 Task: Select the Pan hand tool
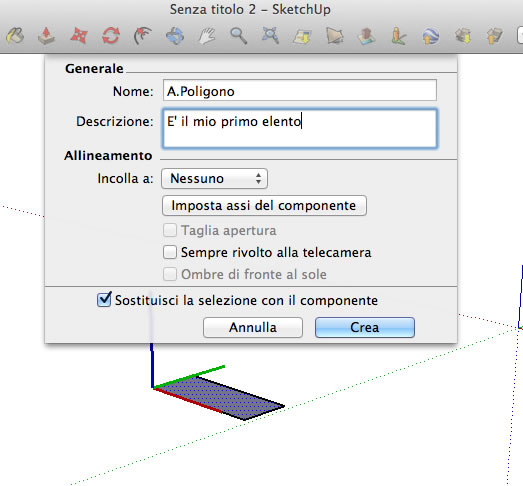[207, 36]
